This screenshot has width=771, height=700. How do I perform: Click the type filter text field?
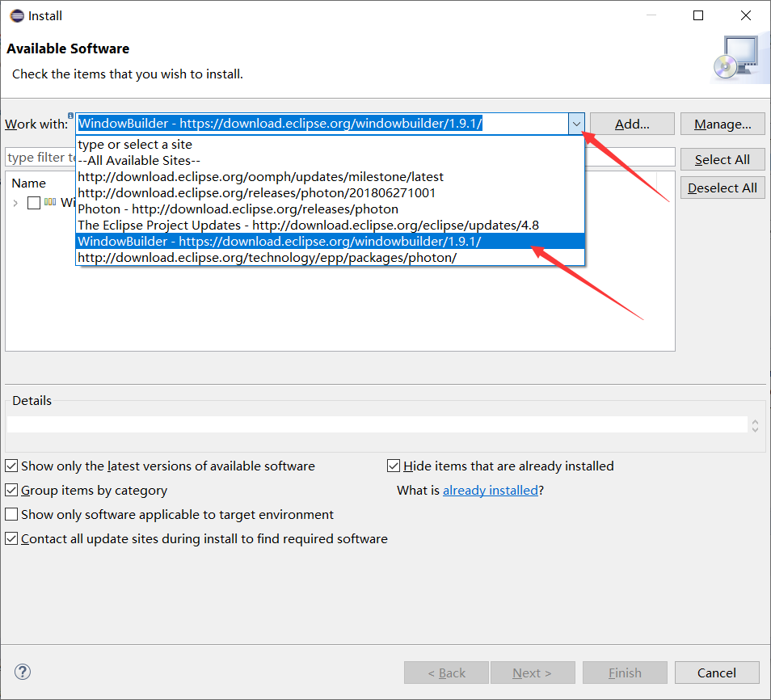40,158
